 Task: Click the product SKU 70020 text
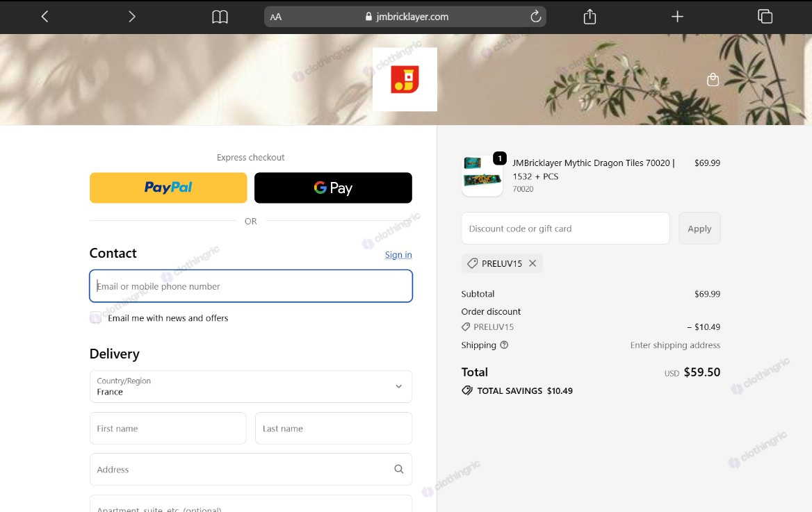523,189
